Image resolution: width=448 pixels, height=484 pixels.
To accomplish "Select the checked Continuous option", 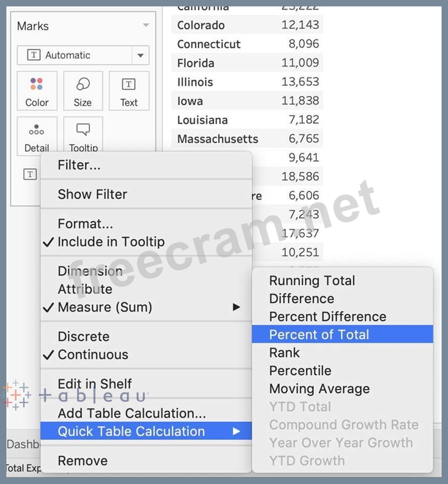I will coord(93,355).
